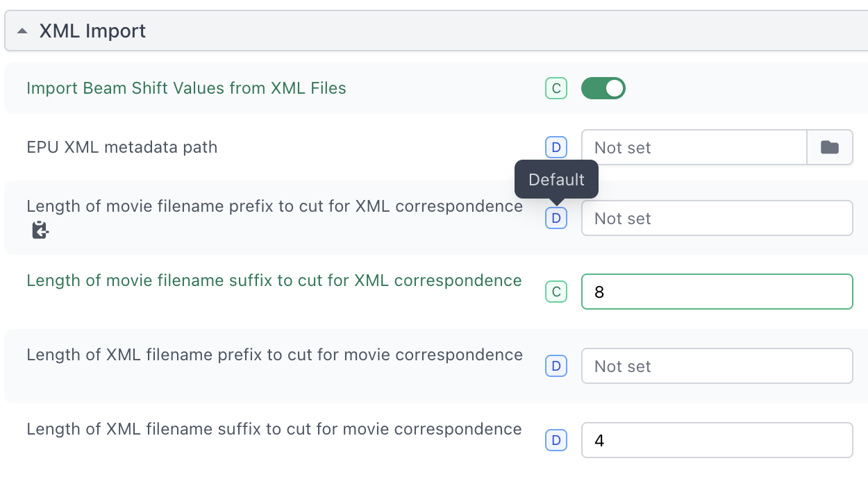Click the movie filename suffix field showing 8
Image resolution: width=868 pixels, height=479 pixels.
[716, 292]
